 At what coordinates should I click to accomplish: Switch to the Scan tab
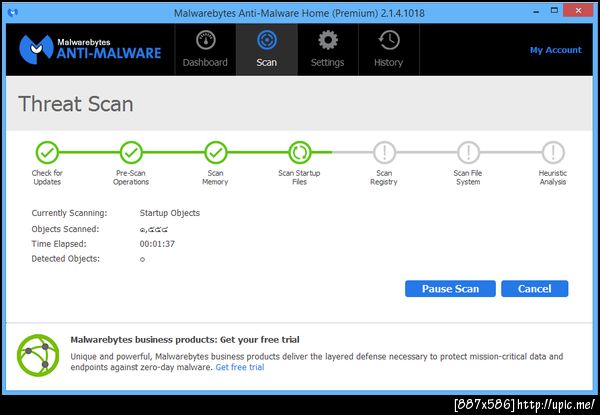click(x=267, y=50)
